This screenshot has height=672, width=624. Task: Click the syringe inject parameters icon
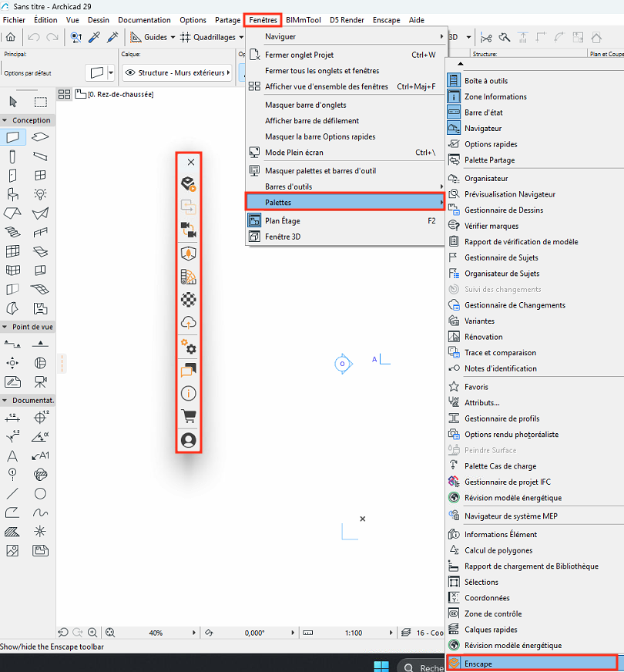tap(112, 37)
